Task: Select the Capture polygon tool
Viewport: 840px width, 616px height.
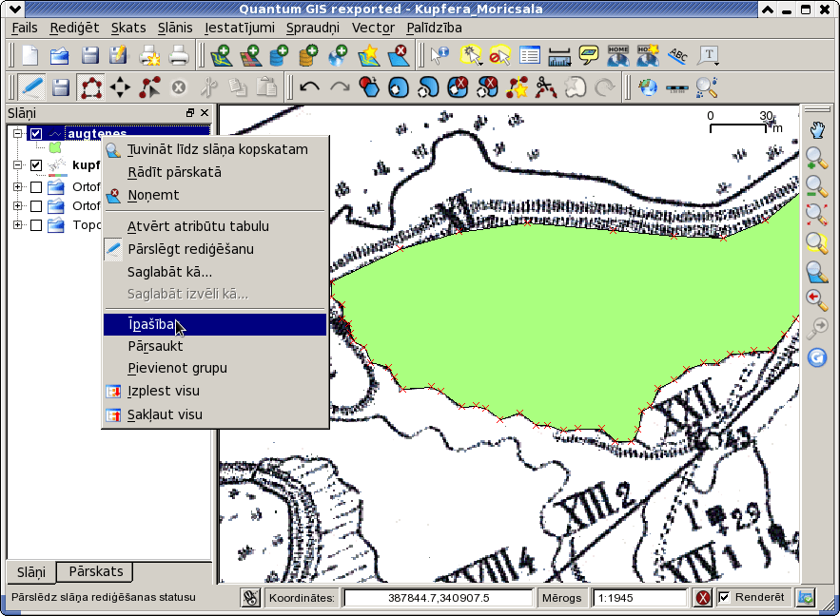Action: 91,87
